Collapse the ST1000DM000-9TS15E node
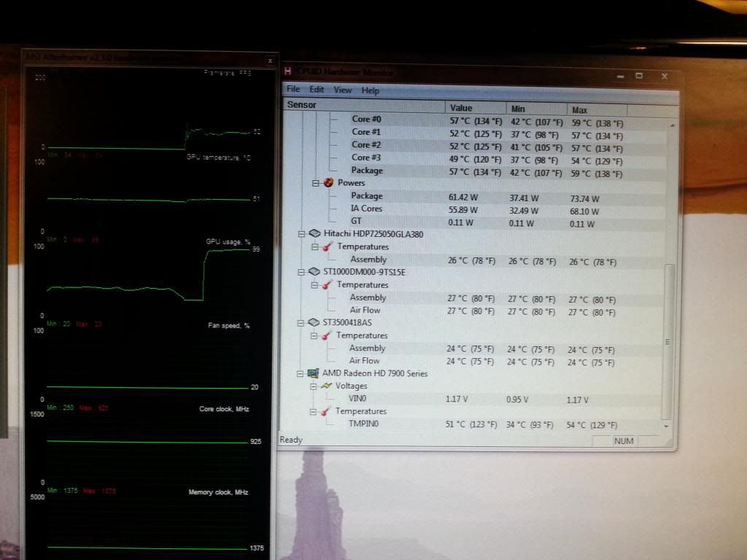747x560 pixels. pos(301,273)
